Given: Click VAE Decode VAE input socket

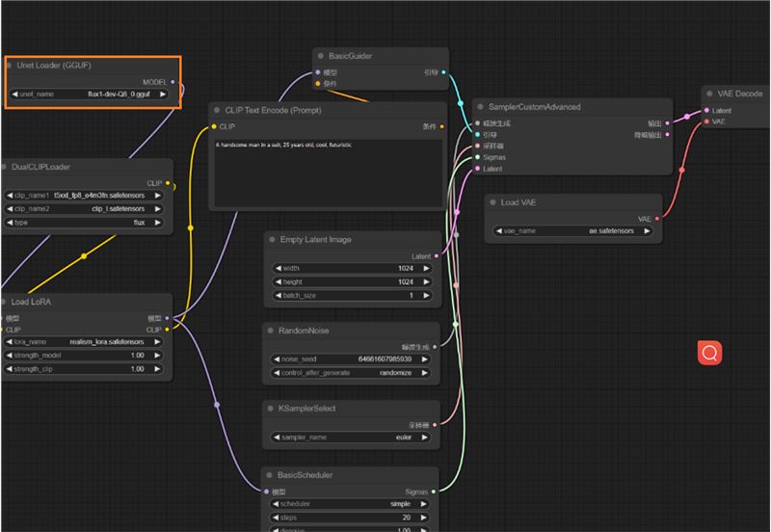Looking at the screenshot, I should point(706,121).
